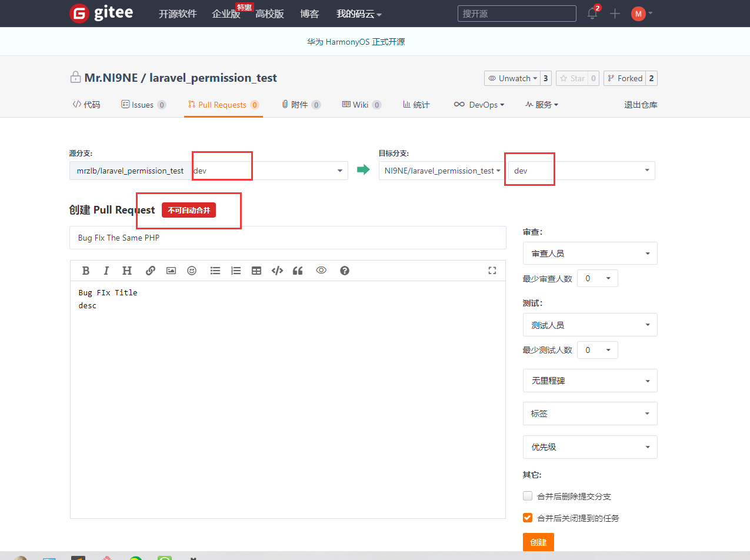Open the 优先级 priority dropdown
Viewport: 750px width, 560px height.
pos(590,447)
